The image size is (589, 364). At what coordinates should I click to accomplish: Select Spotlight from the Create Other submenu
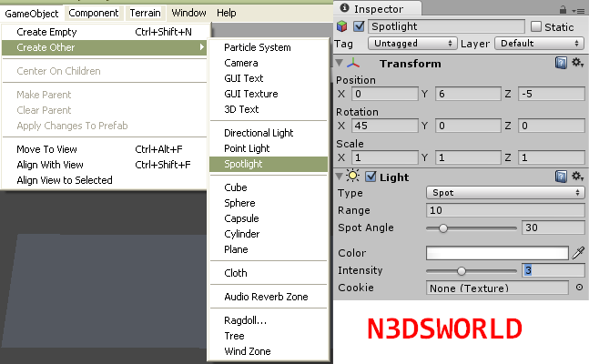point(268,164)
